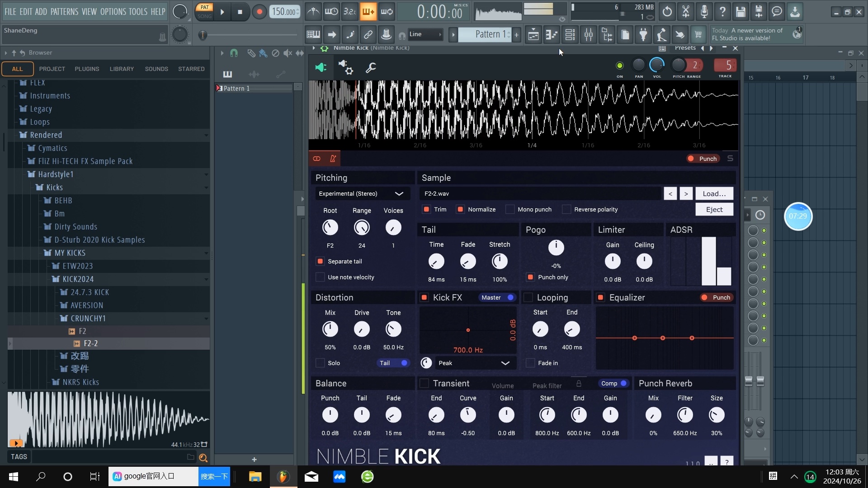Toggle the Kick FX Master switch
The height and width of the screenshot is (488, 868).
point(497,297)
